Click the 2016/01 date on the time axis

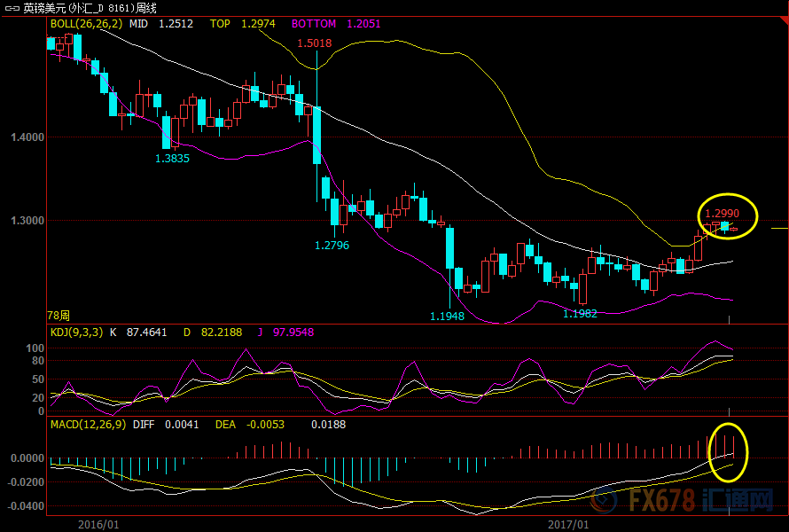[98, 524]
